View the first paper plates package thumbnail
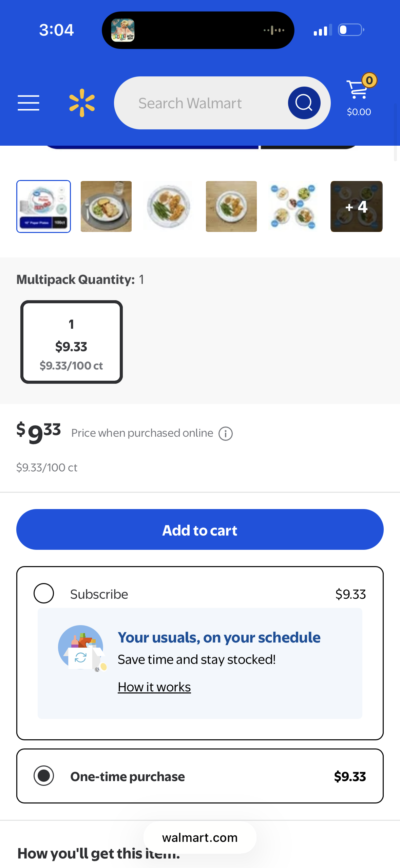Image resolution: width=400 pixels, height=868 pixels. pyautogui.click(x=44, y=206)
